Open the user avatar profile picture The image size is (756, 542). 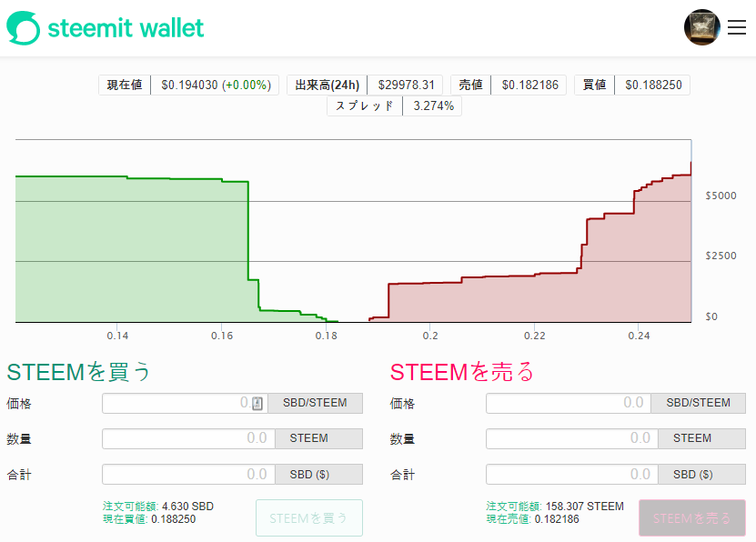click(x=702, y=27)
